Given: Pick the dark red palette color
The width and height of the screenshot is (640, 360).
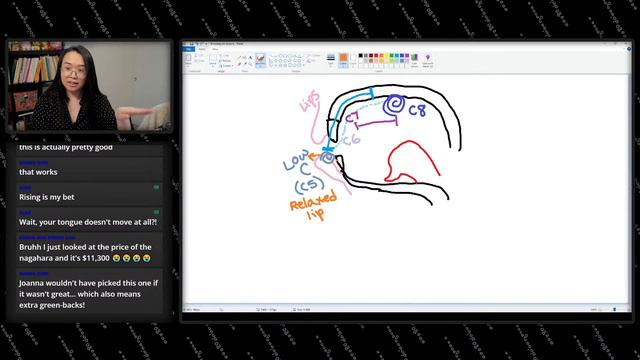Looking at the screenshot, I should tap(371, 56).
